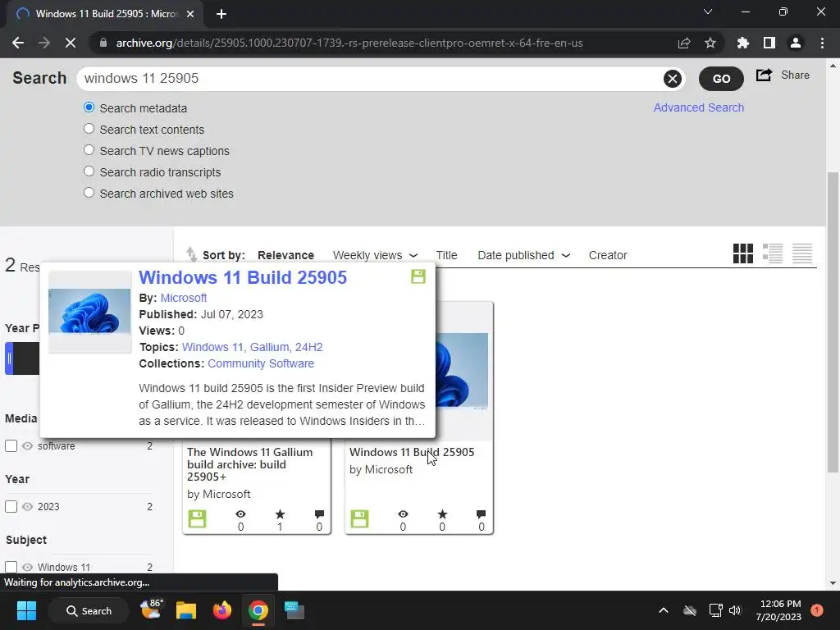This screenshot has height=630, width=840.
Task: Check the Windows 11 subject filter
Action: [x=11, y=567]
